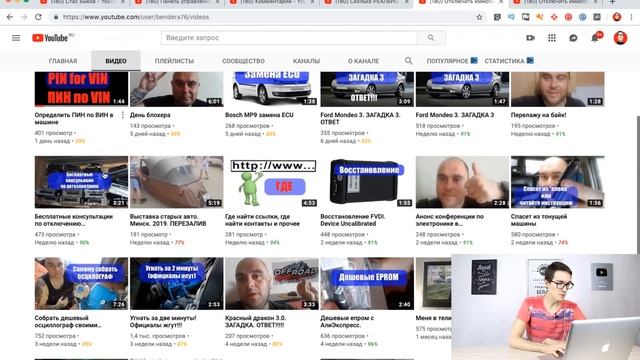Open the browser three-dot menu

coord(631,17)
